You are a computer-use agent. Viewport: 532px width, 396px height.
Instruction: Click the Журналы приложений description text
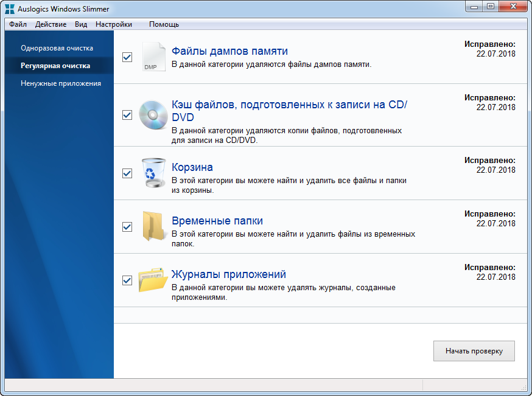284,293
